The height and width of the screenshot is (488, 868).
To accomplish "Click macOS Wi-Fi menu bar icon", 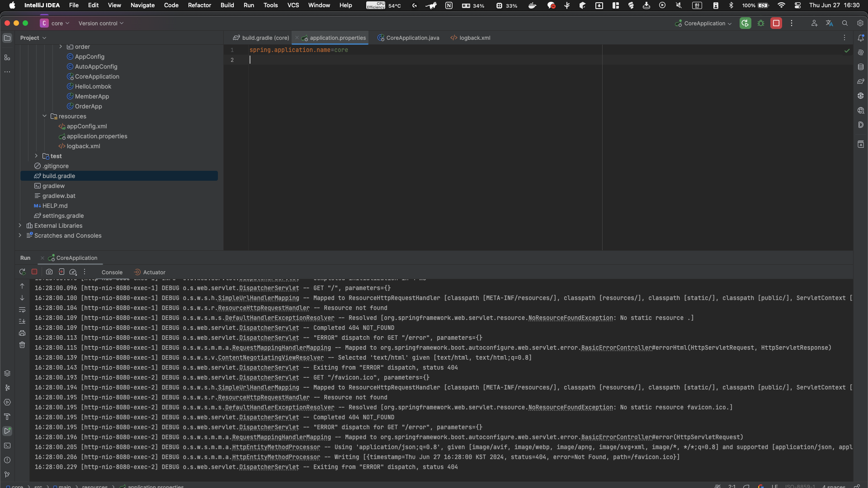I will click(x=781, y=5).
